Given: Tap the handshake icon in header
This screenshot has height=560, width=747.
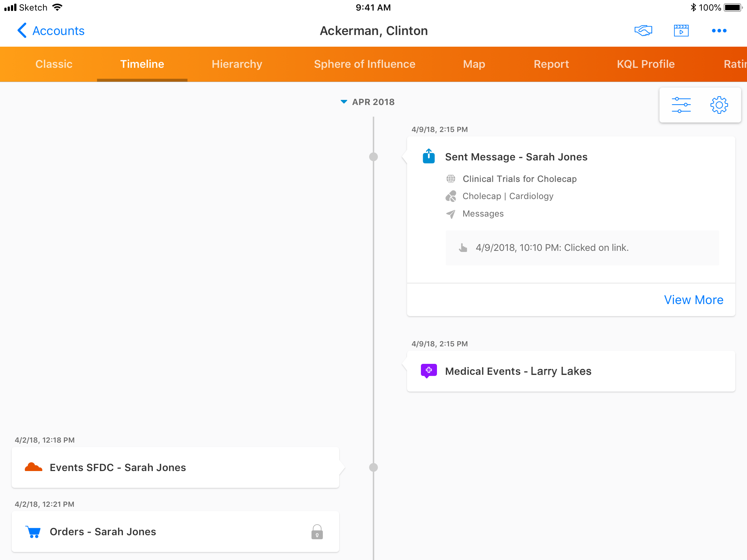Looking at the screenshot, I should (x=643, y=31).
